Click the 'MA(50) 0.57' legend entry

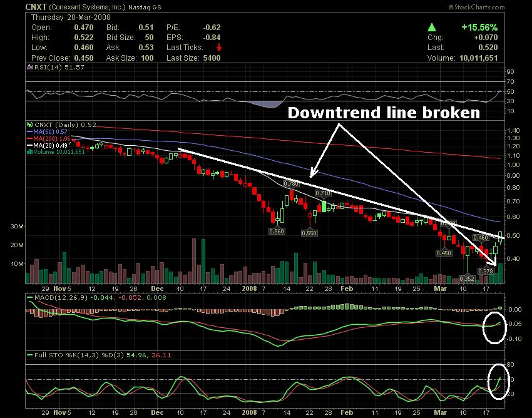tap(50, 131)
